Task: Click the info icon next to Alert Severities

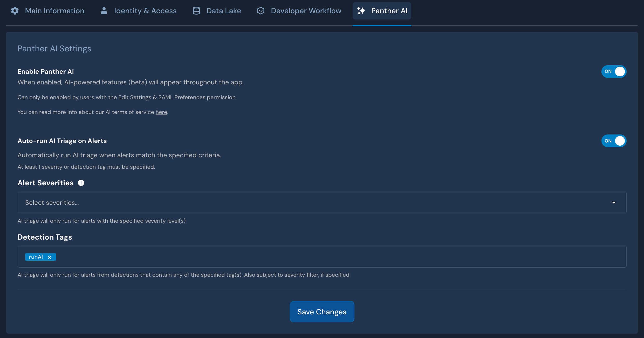Action: click(x=81, y=183)
